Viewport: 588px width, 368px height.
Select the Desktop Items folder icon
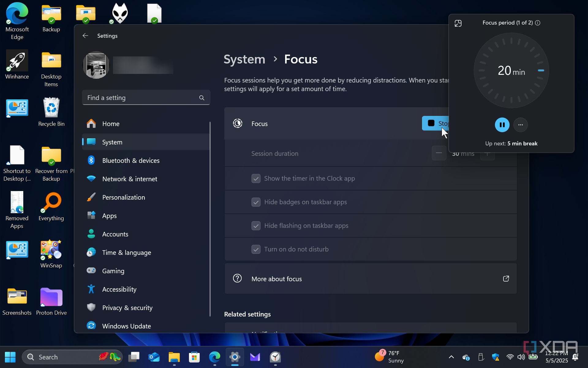51,69
